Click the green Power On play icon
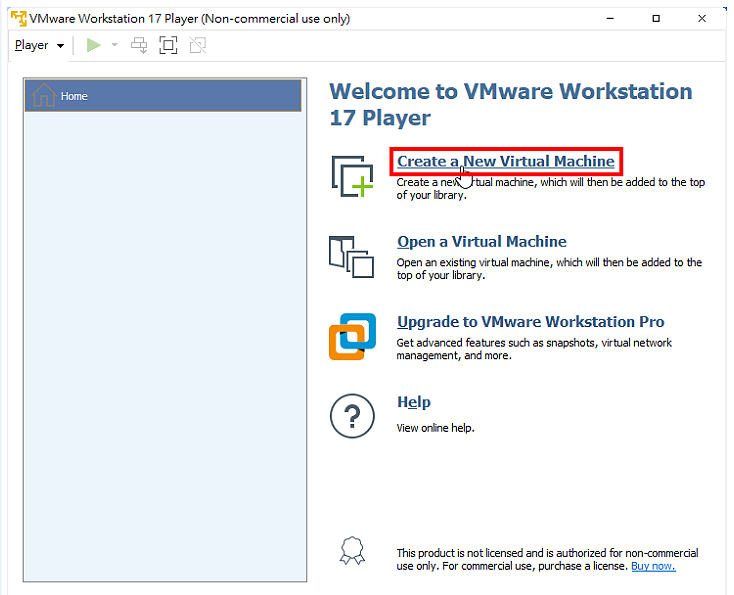Viewport: 734px width, 595px height. [x=94, y=45]
